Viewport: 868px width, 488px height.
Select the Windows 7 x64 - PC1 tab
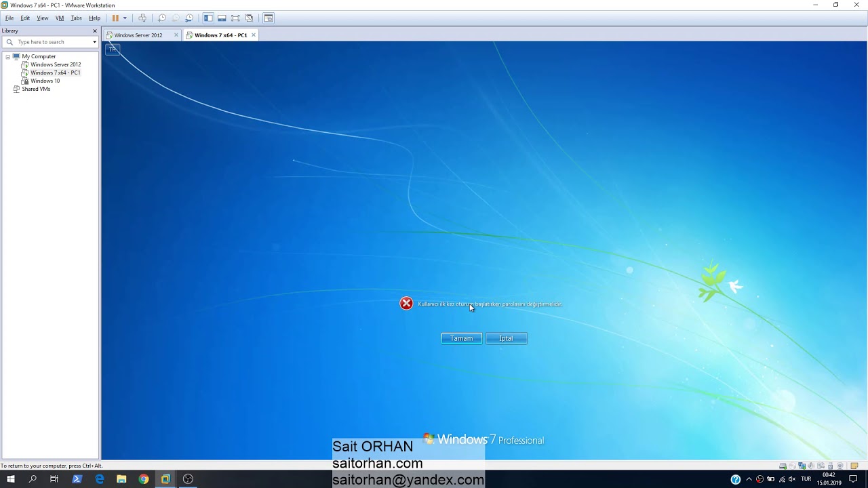[220, 35]
